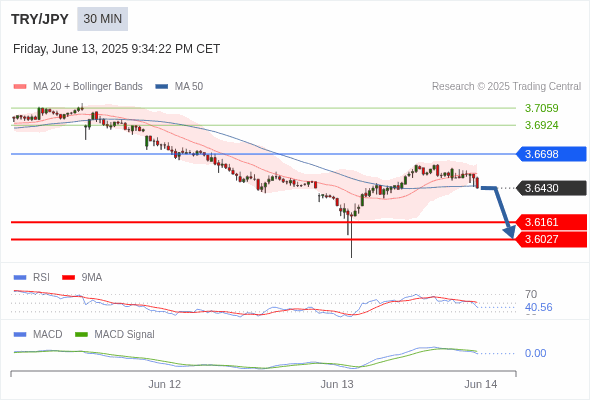Viewport: 590px width, 400px height.
Task: Click the Jun 13 date axis label
Action: tap(337, 384)
